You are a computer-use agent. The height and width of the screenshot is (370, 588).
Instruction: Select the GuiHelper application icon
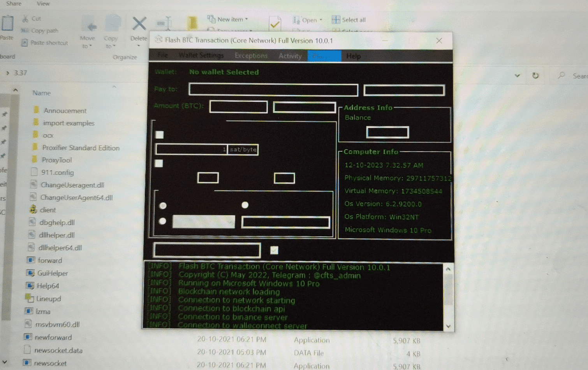pyautogui.click(x=30, y=273)
